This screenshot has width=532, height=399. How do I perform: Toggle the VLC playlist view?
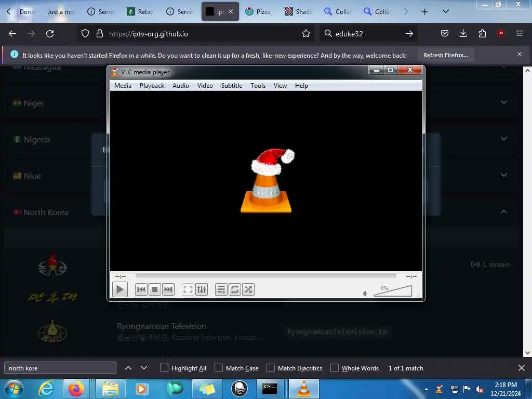coord(221,289)
